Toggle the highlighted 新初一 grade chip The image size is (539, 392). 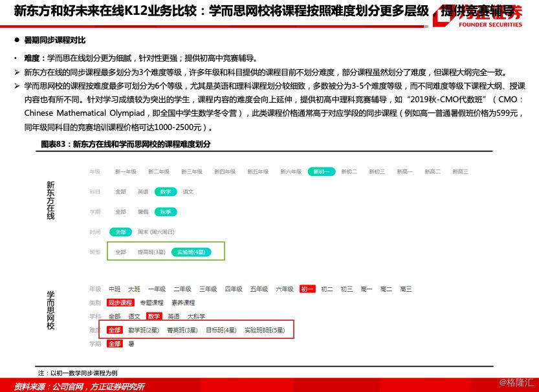click(x=322, y=171)
